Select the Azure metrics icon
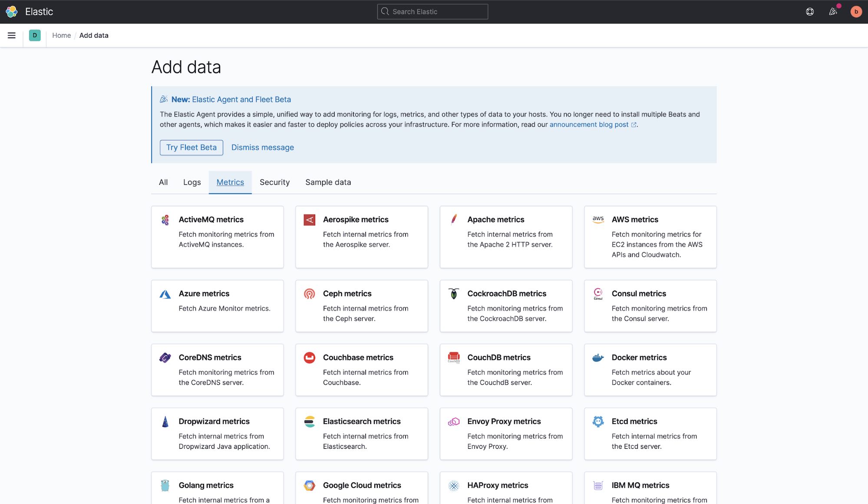 [x=165, y=293]
